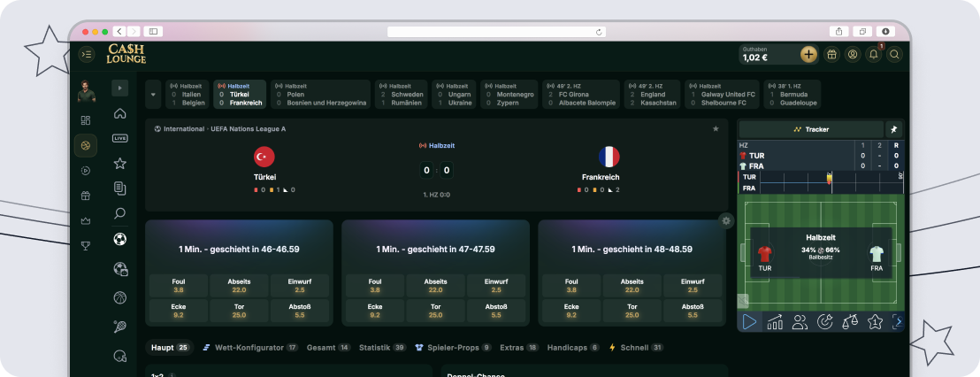Expand the live matches dropdown arrow
Image resolution: width=980 pixels, height=377 pixels.
coord(153,95)
